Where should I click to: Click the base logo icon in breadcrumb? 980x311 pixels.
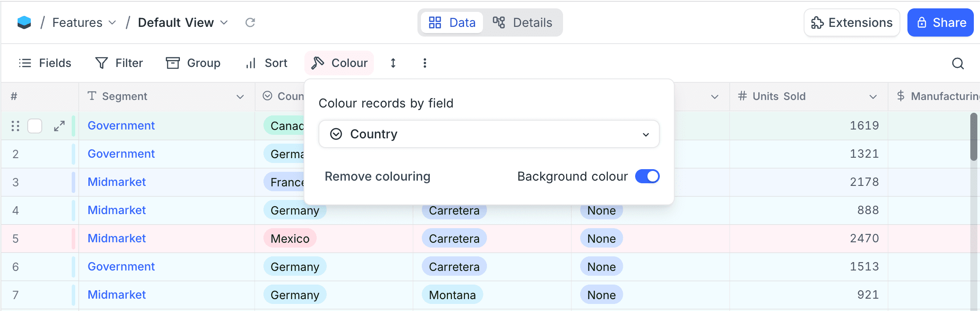[x=24, y=22]
